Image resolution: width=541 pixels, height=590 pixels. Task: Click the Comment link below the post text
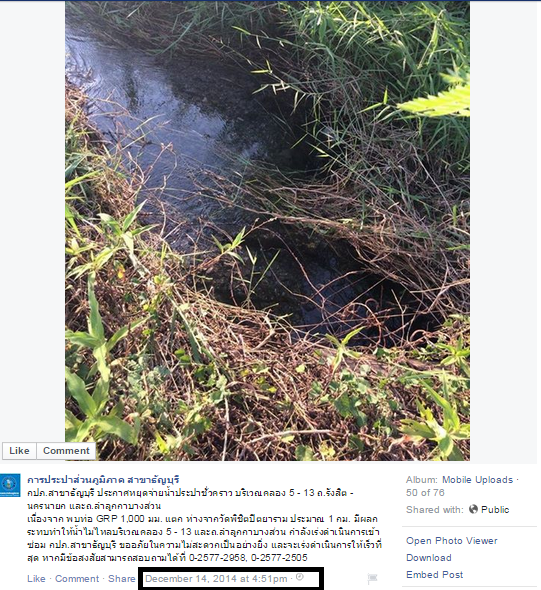[77, 578]
